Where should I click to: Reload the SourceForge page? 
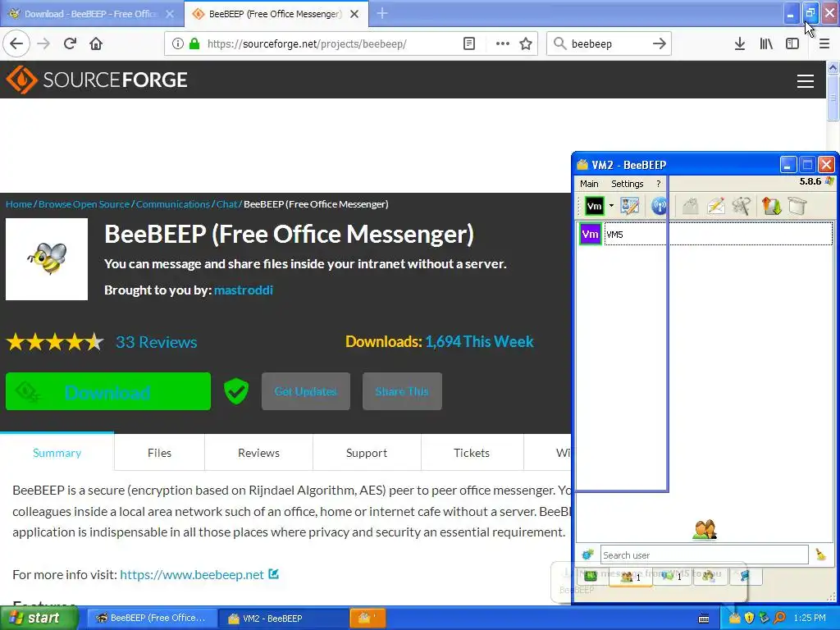70,43
